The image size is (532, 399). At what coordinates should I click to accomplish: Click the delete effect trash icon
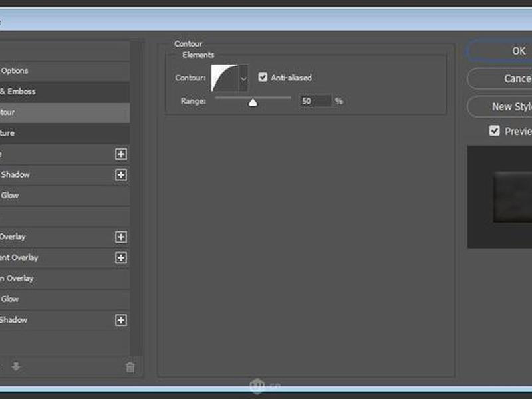130,367
